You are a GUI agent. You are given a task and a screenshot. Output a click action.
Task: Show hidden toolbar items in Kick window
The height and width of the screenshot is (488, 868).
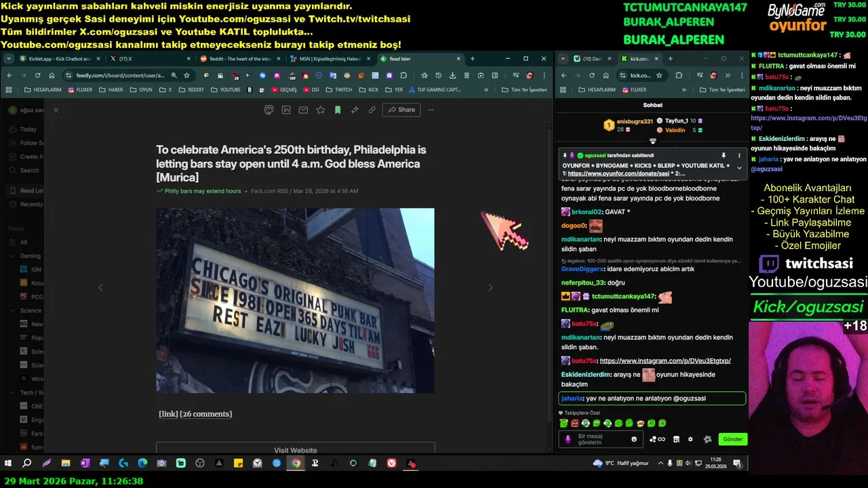(728, 75)
